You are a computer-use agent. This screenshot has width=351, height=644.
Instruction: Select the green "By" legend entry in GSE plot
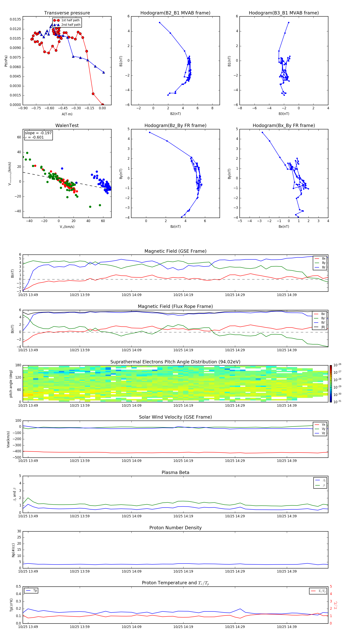pos(320,263)
